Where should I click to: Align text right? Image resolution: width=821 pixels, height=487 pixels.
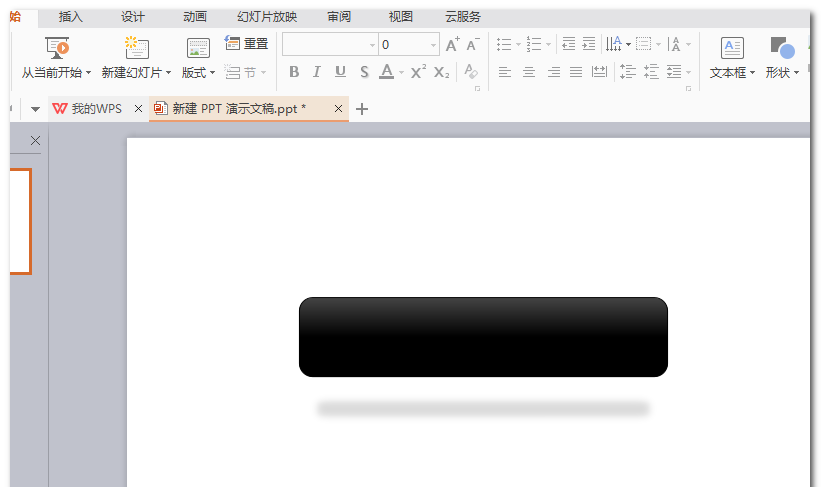[553, 72]
